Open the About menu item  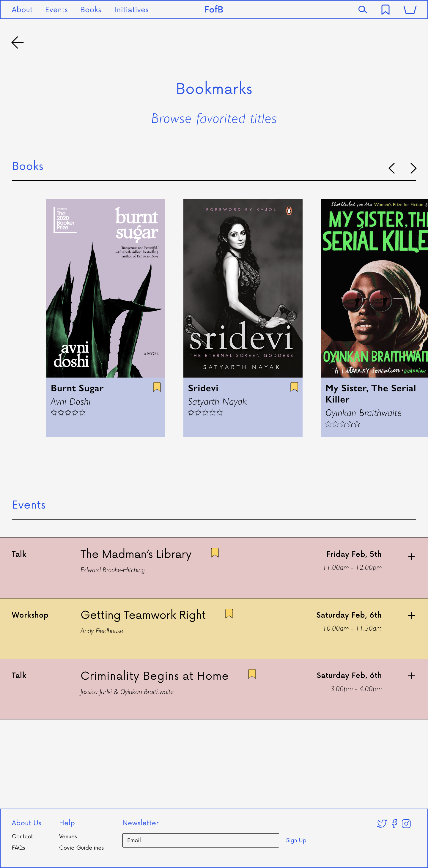click(22, 10)
